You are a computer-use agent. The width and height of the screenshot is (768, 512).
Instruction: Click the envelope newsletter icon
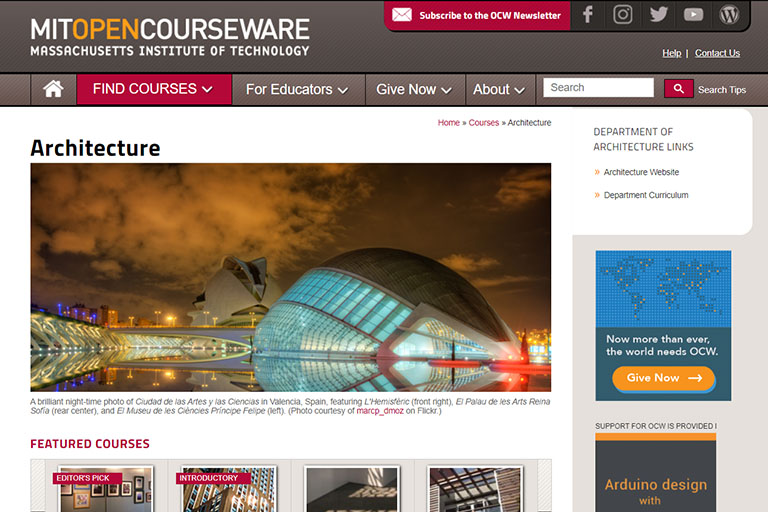click(402, 15)
